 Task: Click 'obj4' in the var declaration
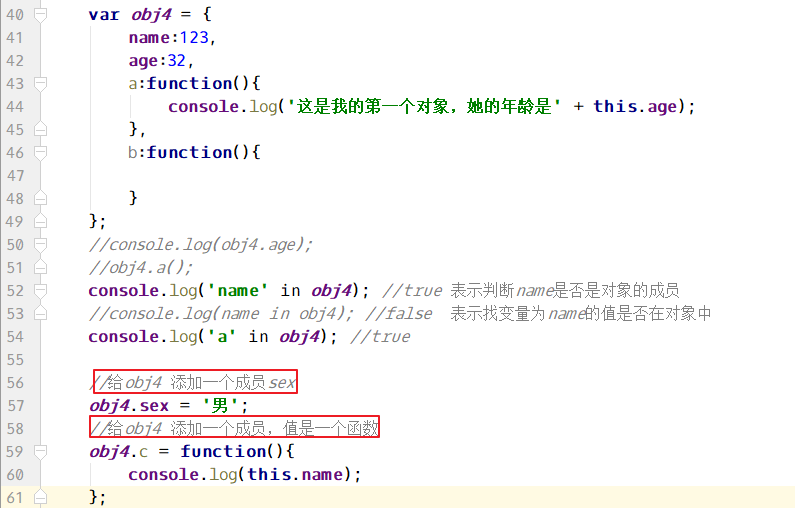click(151, 15)
